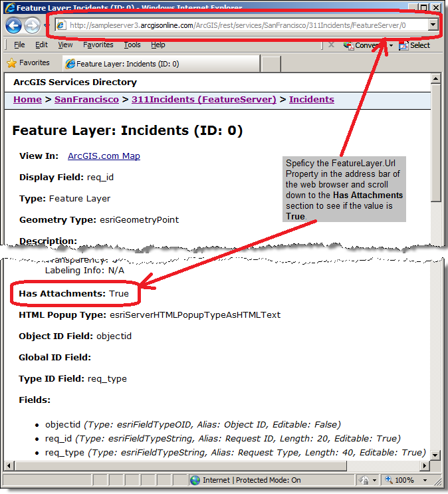Click the Convert toolbar button
This screenshot has width=448, height=494.
pyautogui.click(x=364, y=45)
